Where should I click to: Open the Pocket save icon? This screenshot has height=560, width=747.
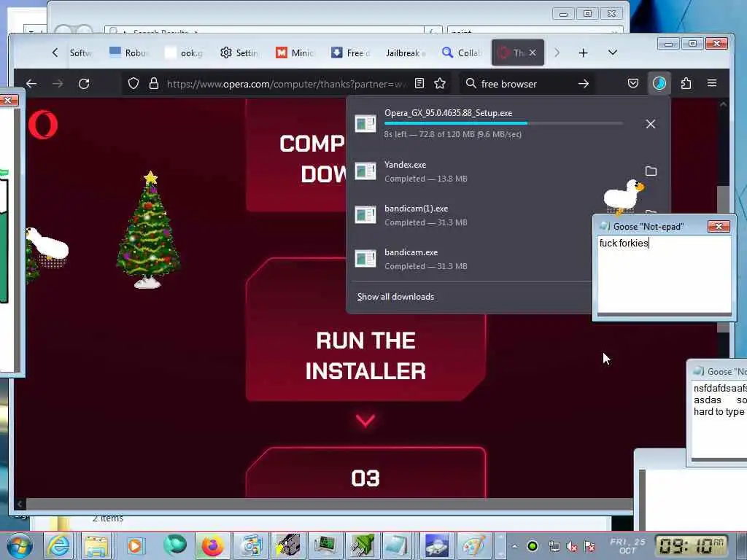pos(632,84)
